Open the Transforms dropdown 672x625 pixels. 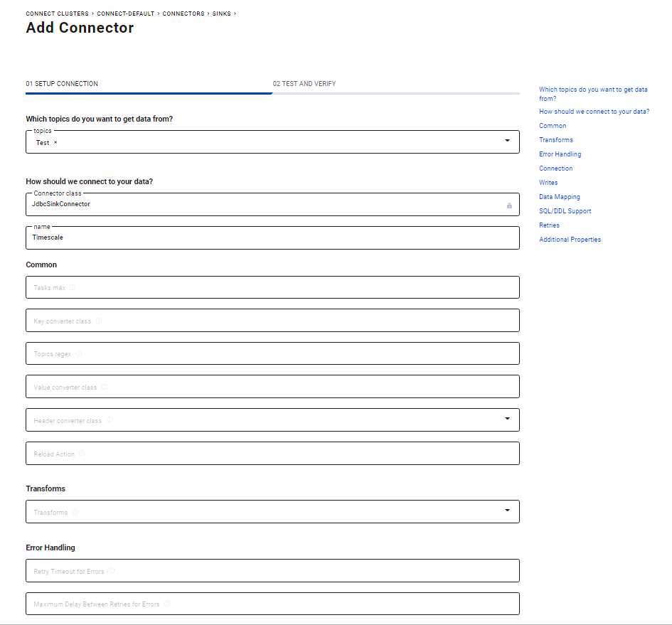click(x=507, y=511)
